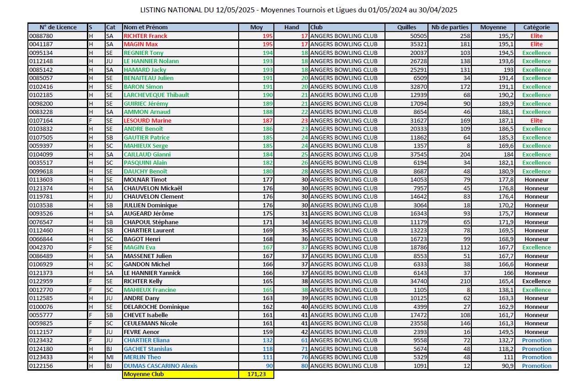This screenshot has height=383, width=588.
Task: Select CEULEMANS Nicole name cell
Action: (181, 323)
